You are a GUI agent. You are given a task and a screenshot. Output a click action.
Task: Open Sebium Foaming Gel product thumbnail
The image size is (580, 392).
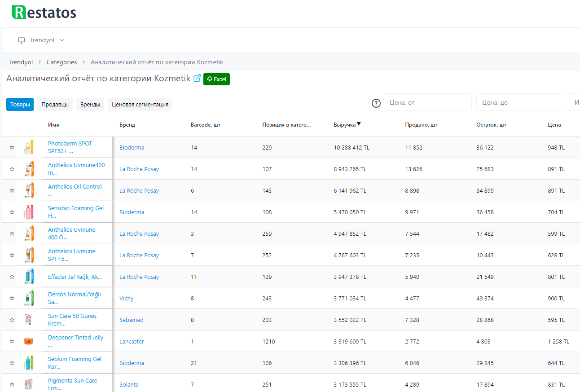pyautogui.click(x=29, y=363)
